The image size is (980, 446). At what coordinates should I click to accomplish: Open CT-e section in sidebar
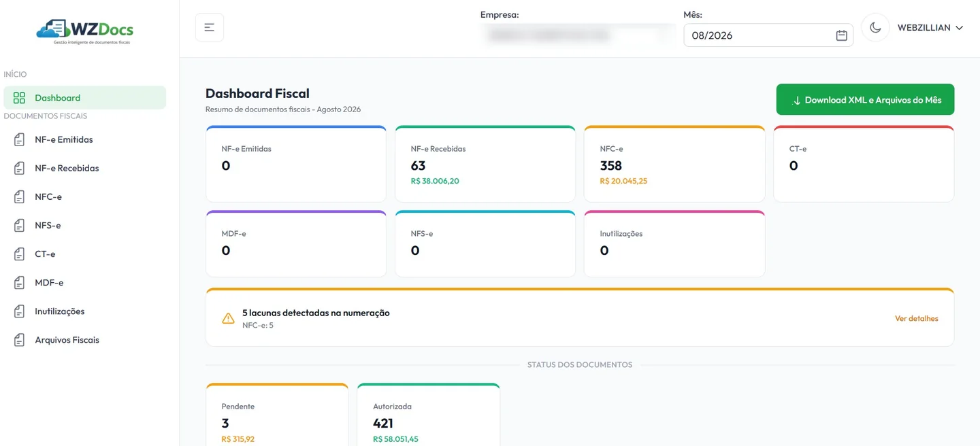pyautogui.click(x=85, y=254)
